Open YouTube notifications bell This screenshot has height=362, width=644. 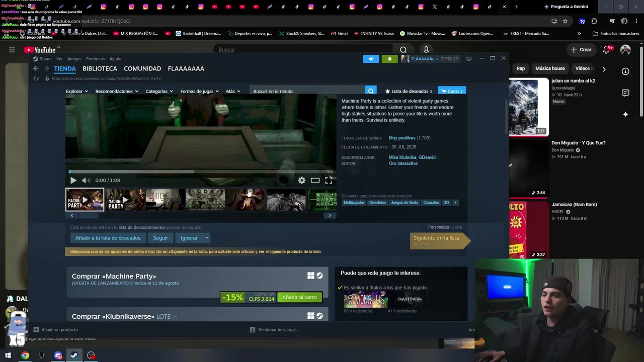point(606,50)
